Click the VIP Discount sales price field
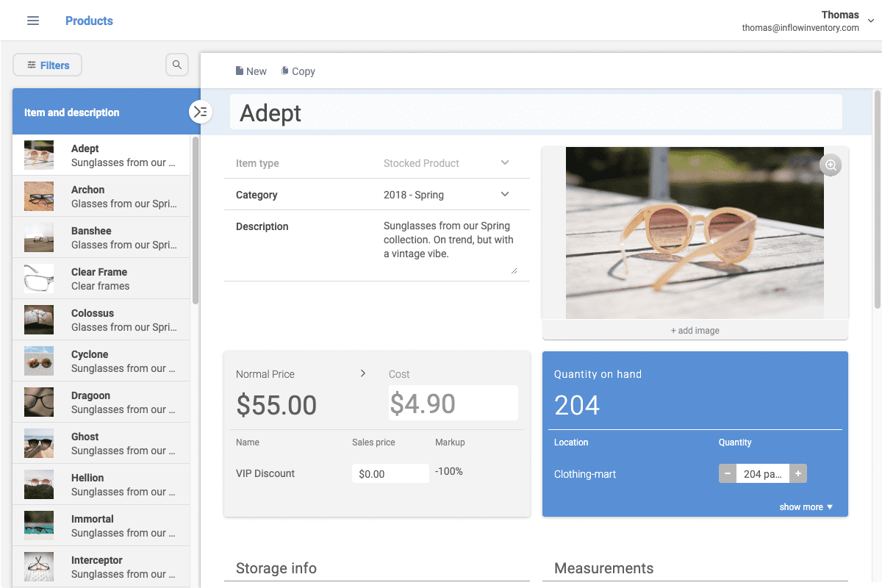The width and height of the screenshot is (882, 588). (x=390, y=473)
